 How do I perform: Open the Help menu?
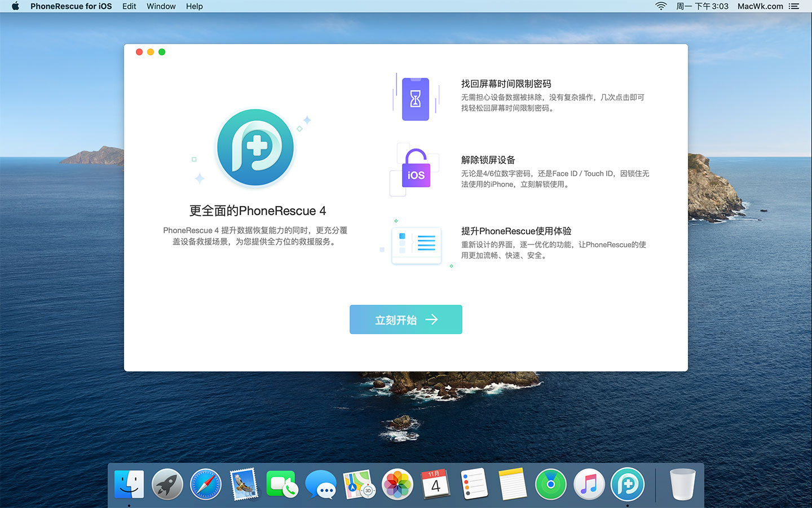(194, 6)
